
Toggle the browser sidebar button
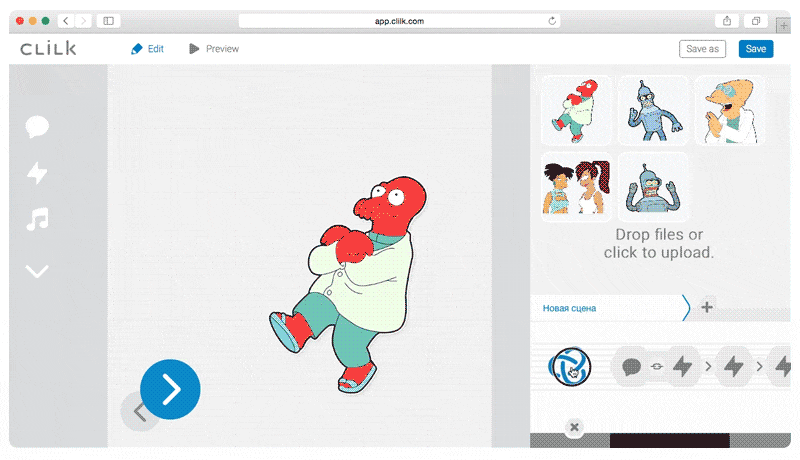click(109, 21)
